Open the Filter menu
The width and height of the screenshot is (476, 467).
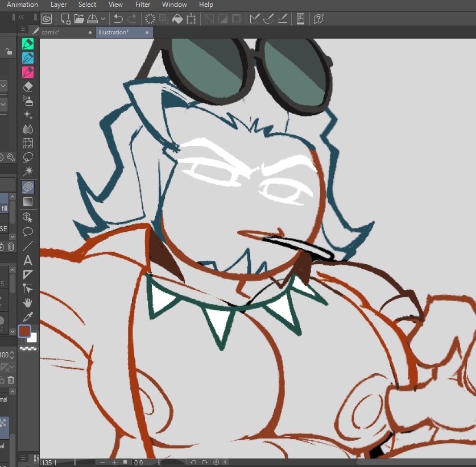click(143, 5)
